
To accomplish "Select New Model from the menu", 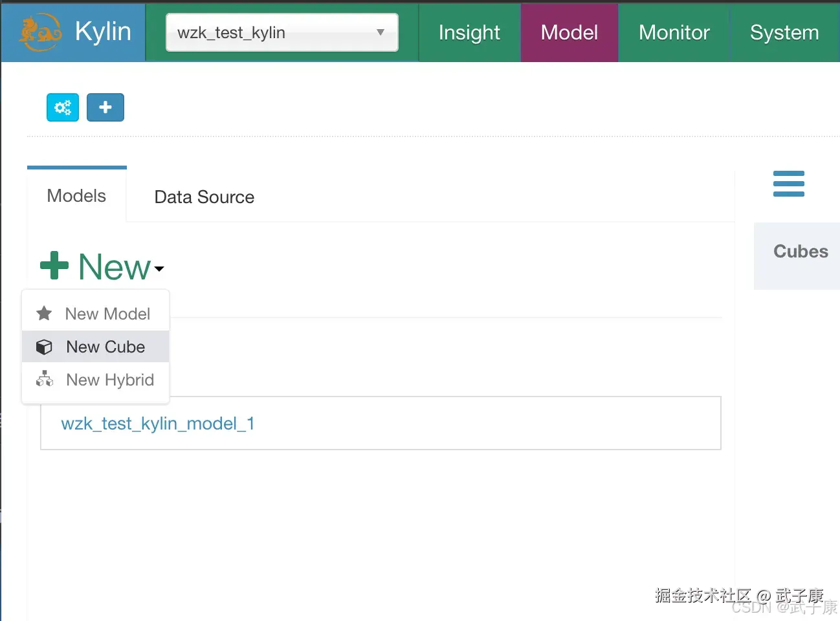I will 107,314.
